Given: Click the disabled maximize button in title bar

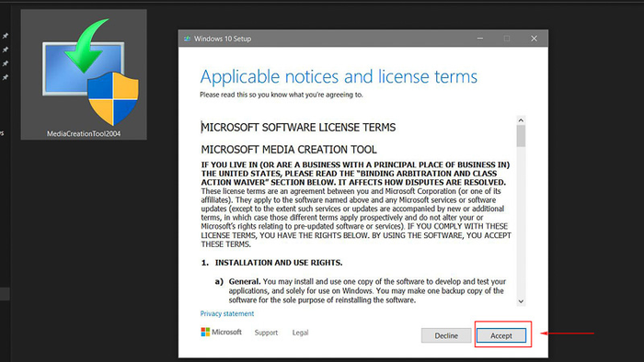Looking at the screenshot, I should tap(507, 39).
